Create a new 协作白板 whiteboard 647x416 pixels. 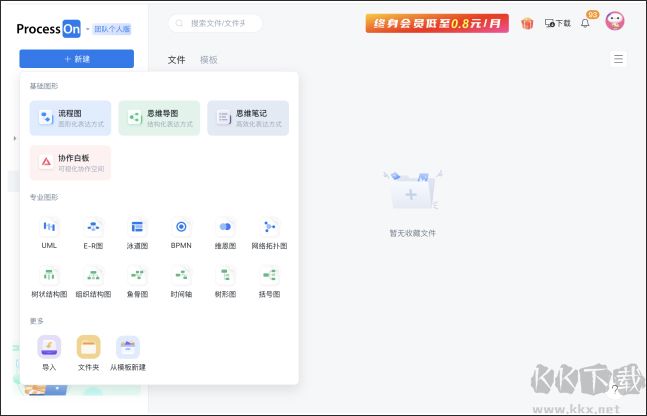[70, 162]
